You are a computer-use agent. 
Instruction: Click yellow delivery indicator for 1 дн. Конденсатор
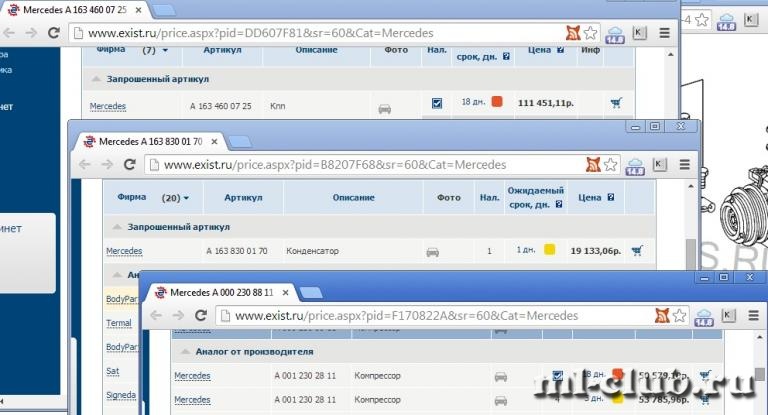pyautogui.click(x=550, y=249)
